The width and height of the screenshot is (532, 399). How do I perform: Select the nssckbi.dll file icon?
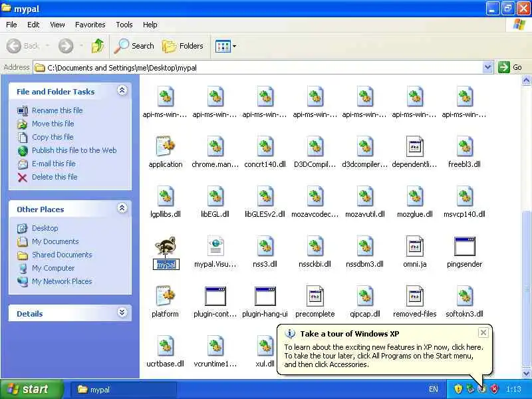[315, 246]
